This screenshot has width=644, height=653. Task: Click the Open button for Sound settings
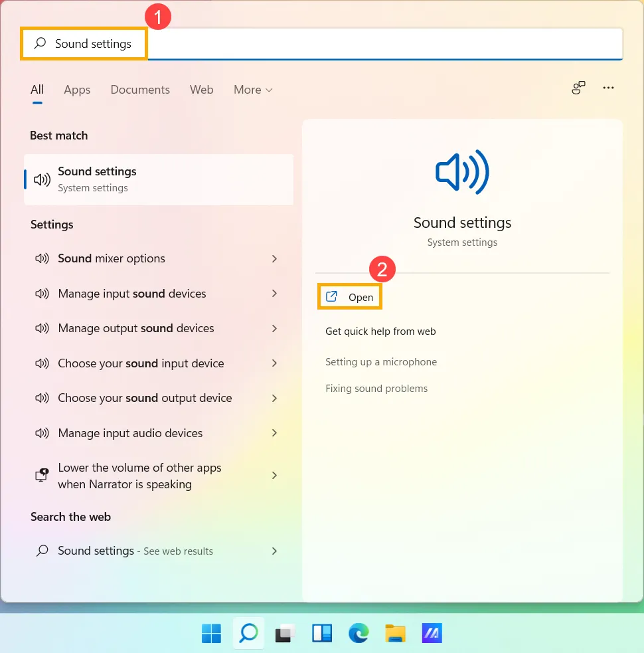coord(350,296)
